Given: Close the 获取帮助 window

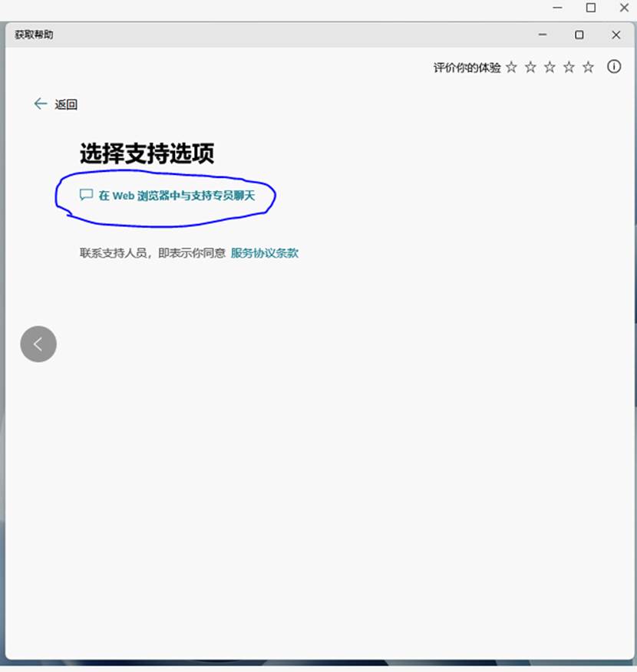Looking at the screenshot, I should (x=616, y=35).
